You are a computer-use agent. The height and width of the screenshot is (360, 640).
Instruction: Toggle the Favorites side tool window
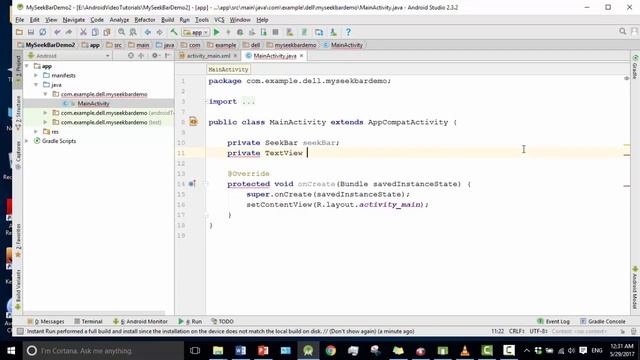point(18,241)
